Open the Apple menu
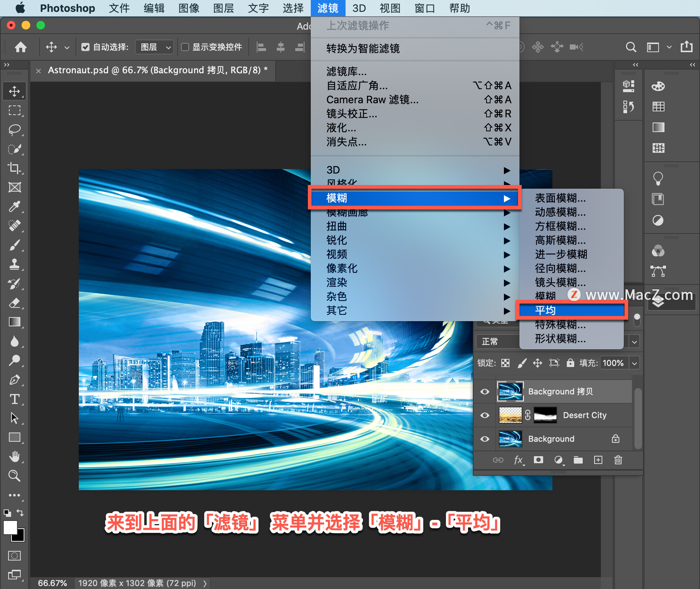This screenshot has height=589, width=700. coord(20,8)
